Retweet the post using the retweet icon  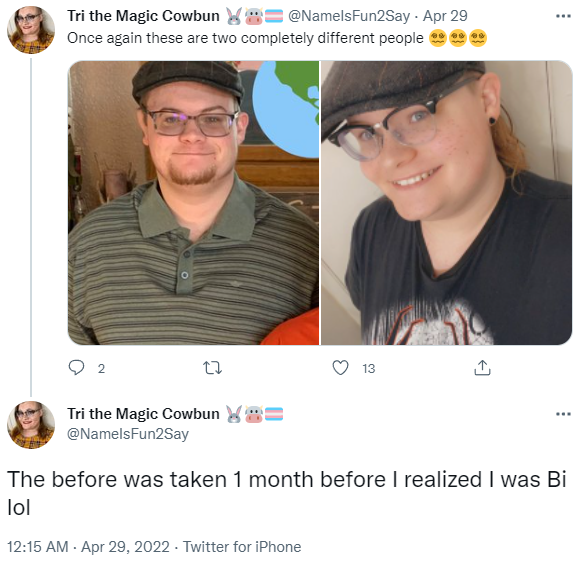(x=213, y=368)
